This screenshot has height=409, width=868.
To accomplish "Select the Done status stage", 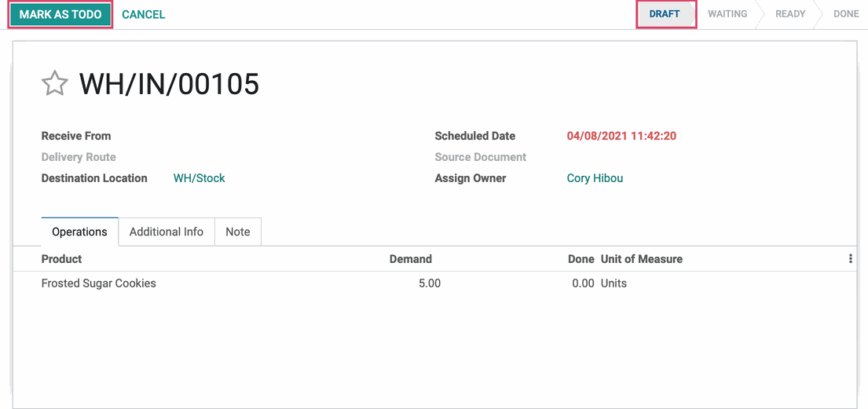I will (846, 14).
